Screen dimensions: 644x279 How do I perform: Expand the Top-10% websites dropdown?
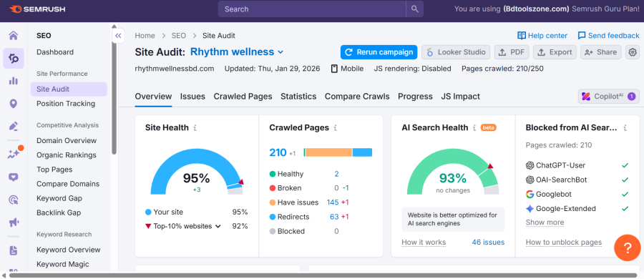[187, 226]
